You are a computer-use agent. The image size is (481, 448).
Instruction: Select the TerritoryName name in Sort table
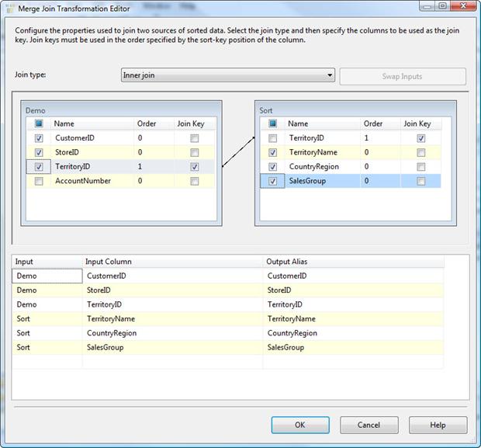[x=313, y=152]
